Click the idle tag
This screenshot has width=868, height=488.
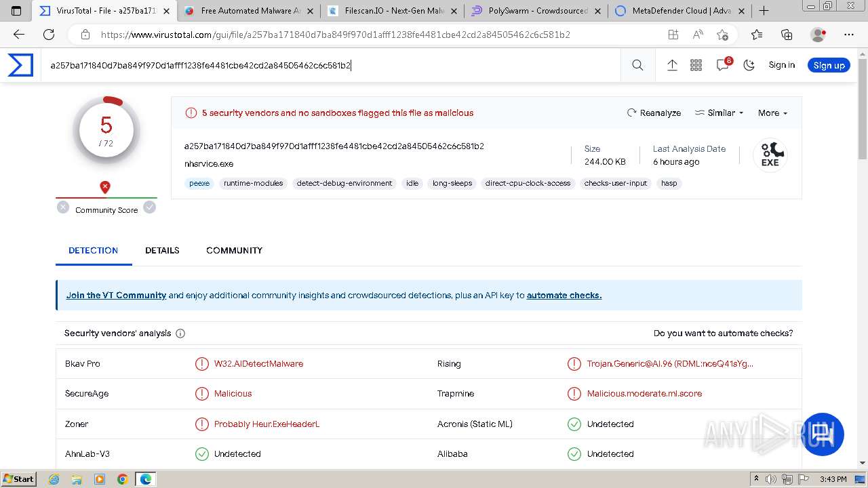pos(412,183)
